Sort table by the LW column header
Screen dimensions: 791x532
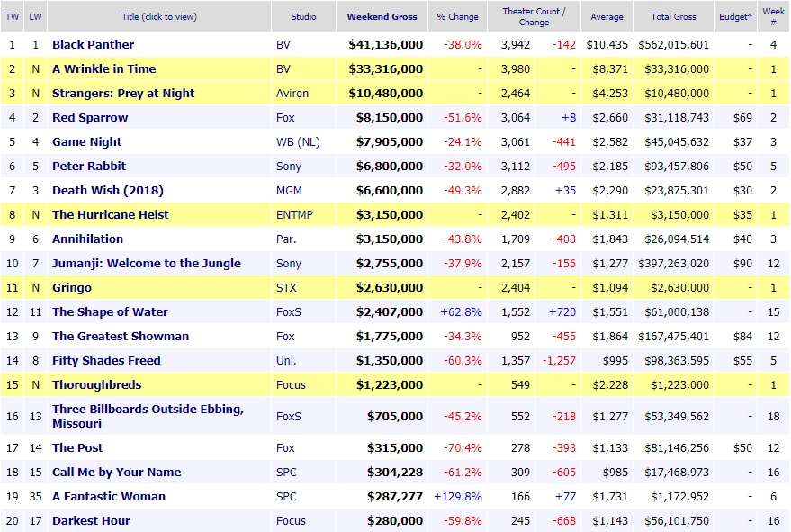(x=35, y=17)
